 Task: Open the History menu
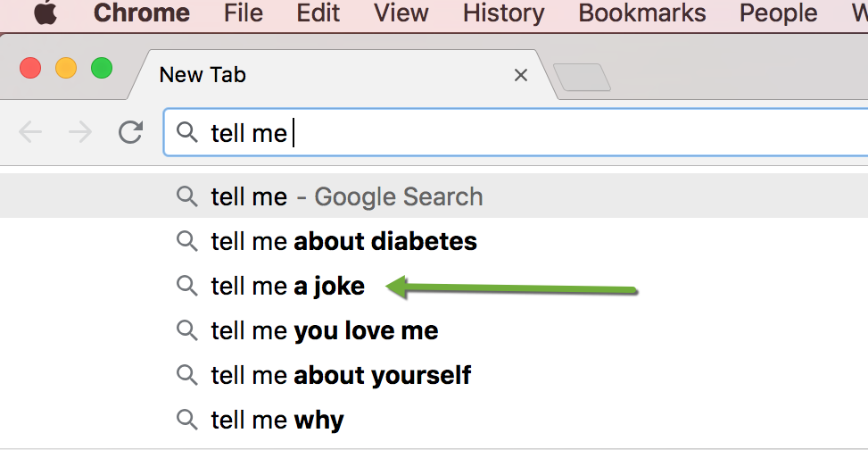[503, 12]
